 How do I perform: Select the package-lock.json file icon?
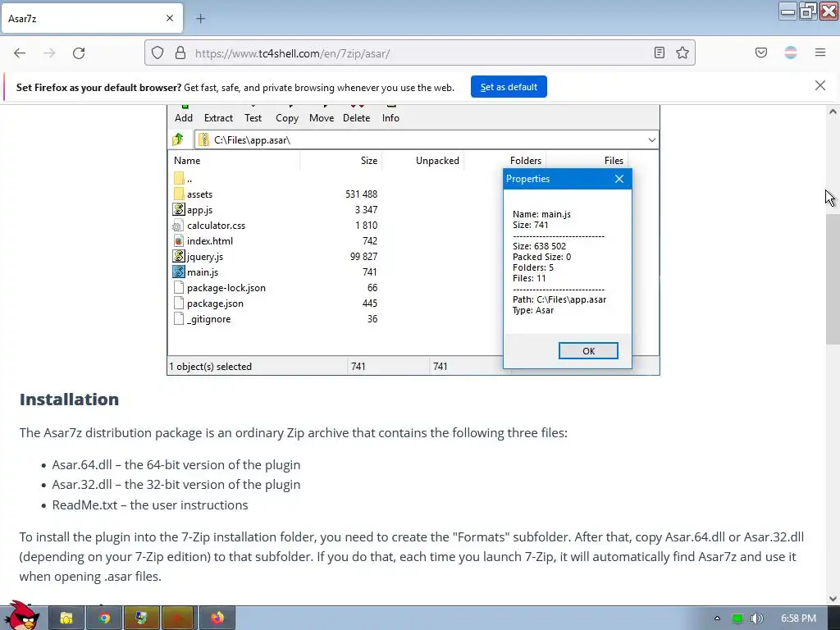click(179, 288)
